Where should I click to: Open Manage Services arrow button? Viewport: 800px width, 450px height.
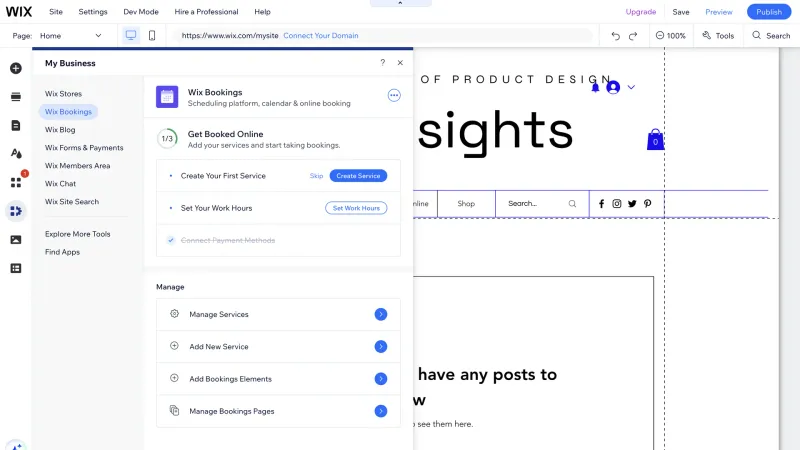(x=381, y=314)
